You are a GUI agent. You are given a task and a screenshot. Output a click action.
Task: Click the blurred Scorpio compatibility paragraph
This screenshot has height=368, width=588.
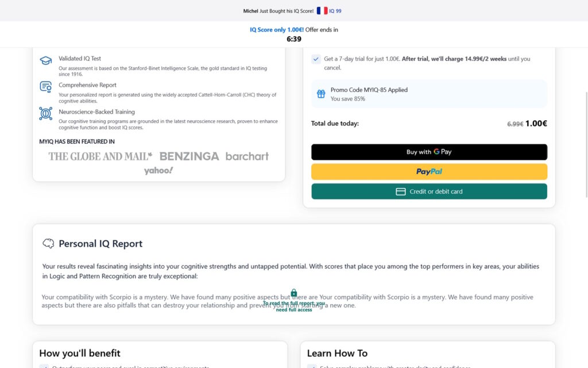287,301
